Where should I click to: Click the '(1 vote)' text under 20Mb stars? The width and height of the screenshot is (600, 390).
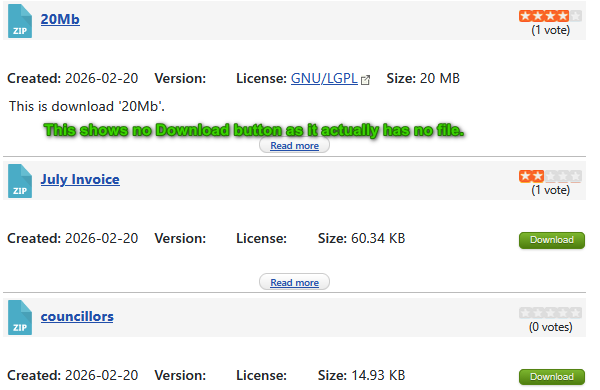[551, 30]
